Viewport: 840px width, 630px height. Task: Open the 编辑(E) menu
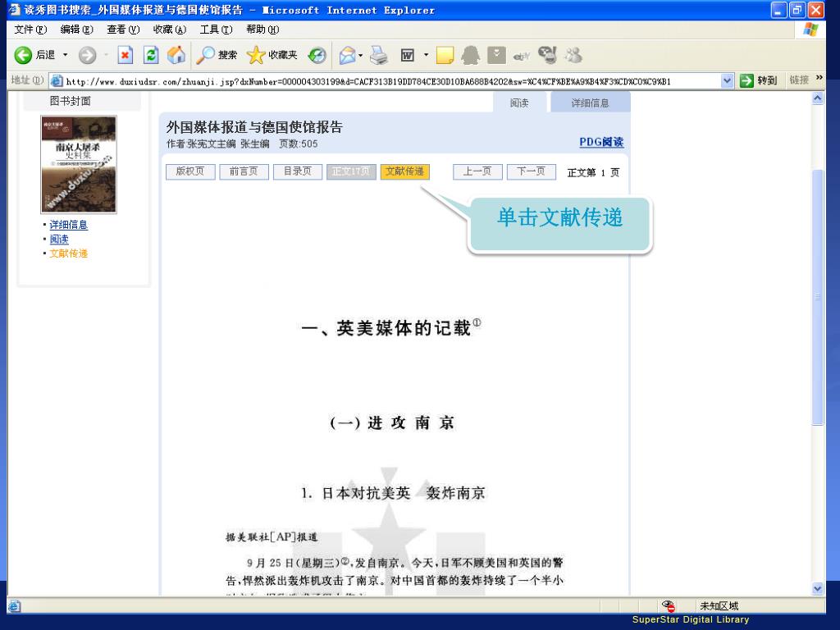pos(76,30)
